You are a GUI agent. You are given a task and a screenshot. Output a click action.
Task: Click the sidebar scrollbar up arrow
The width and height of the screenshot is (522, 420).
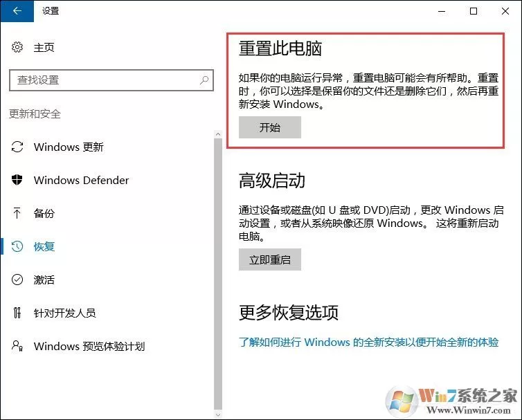[x=218, y=134]
